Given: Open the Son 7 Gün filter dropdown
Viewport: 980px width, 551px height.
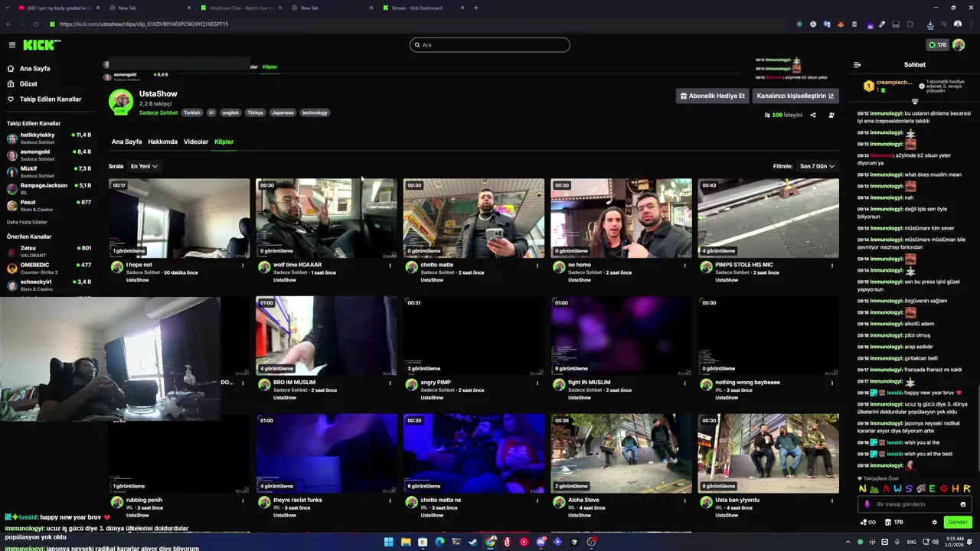Looking at the screenshot, I should pos(817,166).
